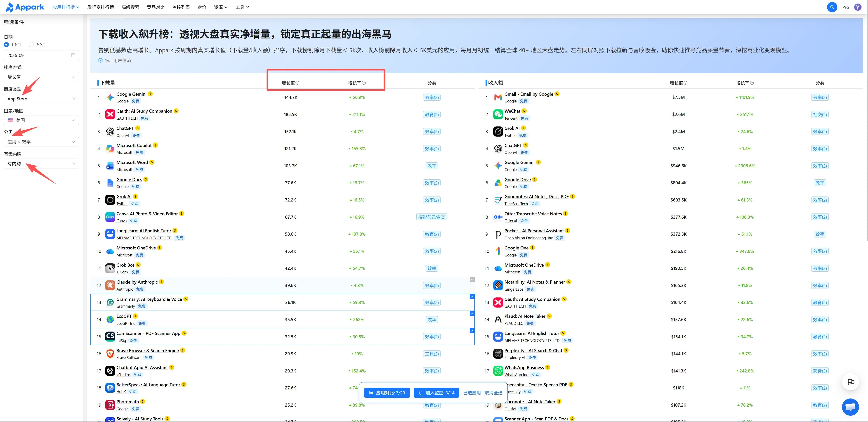Open 高级搜索 nav item
This screenshot has width=868, height=422.
coord(130,7)
